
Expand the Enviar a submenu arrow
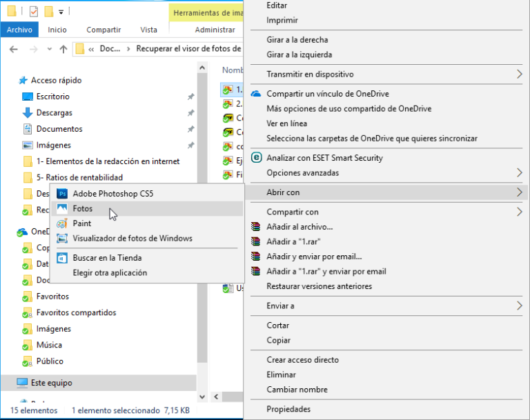(x=520, y=306)
